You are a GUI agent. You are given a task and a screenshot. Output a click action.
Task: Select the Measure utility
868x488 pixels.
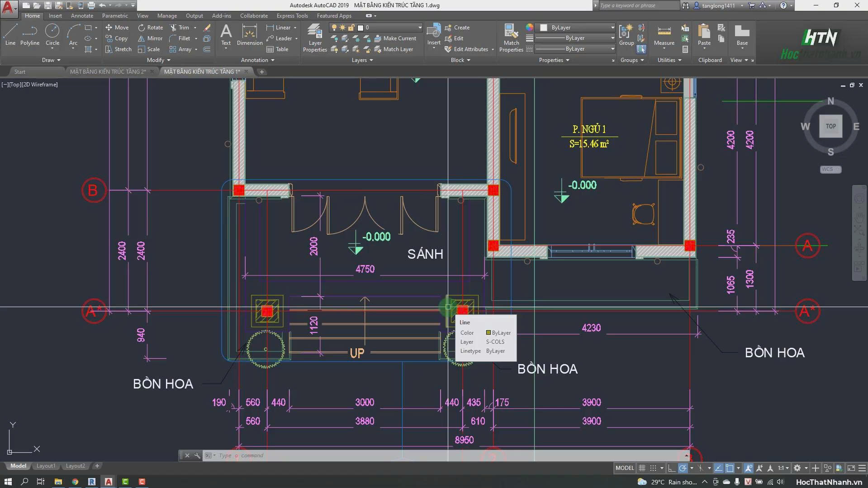(664, 35)
